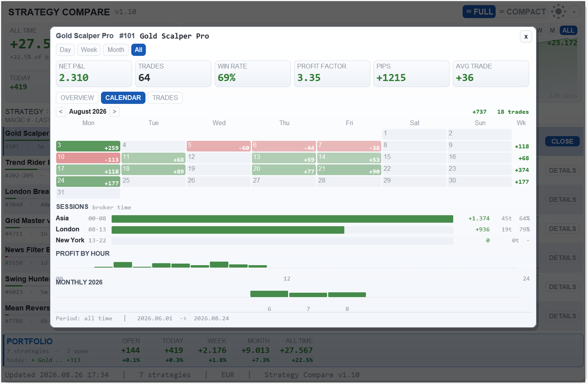Click calendar day 13 with +59
588x384 pixels.
tap(284, 158)
